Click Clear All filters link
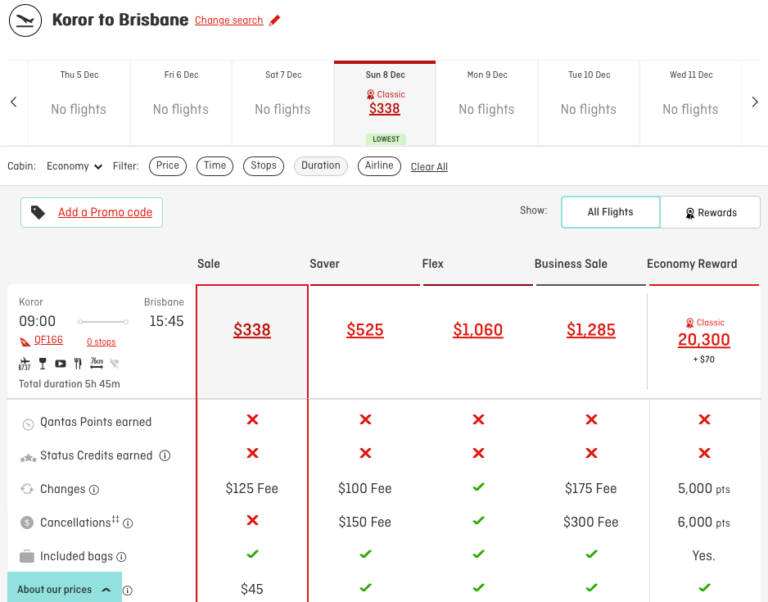Screen dimensions: 768x602 click(429, 167)
